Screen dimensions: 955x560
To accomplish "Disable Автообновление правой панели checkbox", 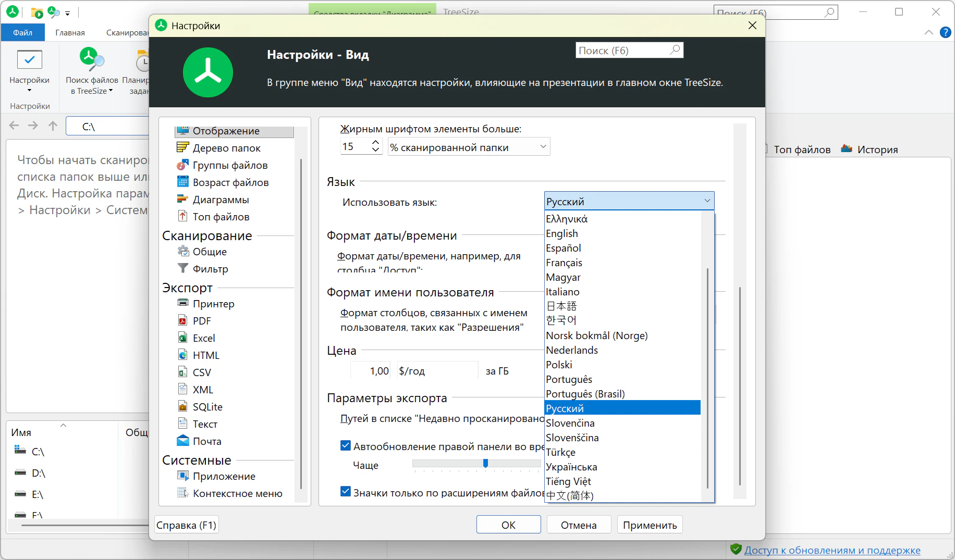I will coord(346,446).
